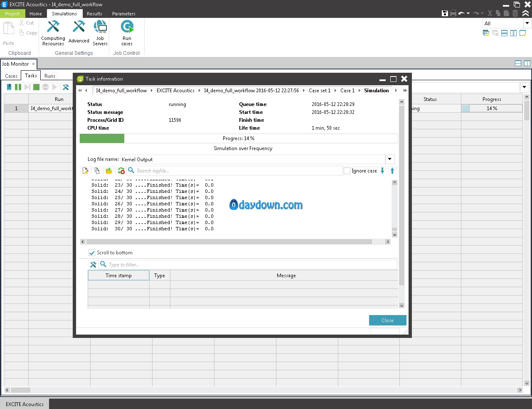The height and width of the screenshot is (409, 532).
Task: Go back one breadcrumb with left arrow
Action: point(86,90)
